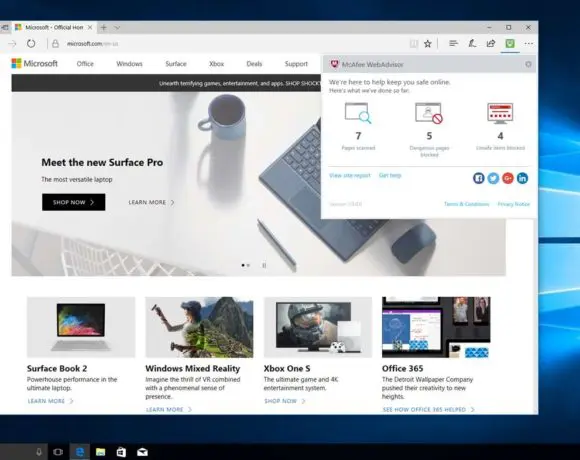Click the Cortana microphone on taskbar
The image size is (580, 460).
39,452
